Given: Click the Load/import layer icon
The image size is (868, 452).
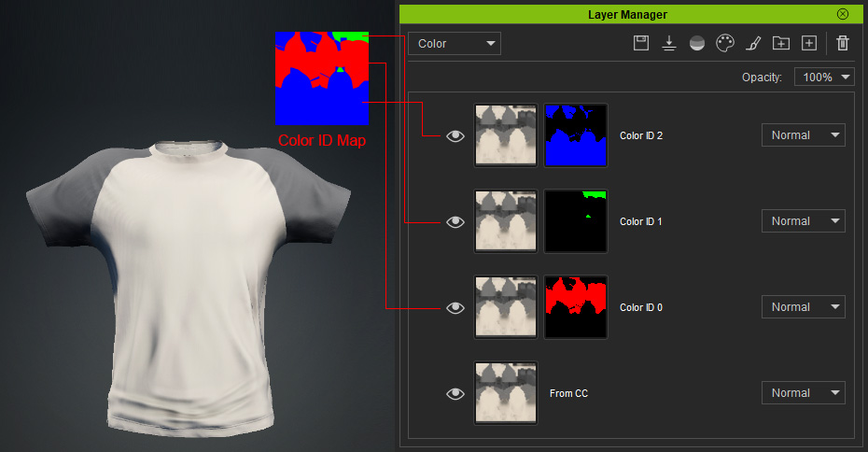Looking at the screenshot, I should point(669,43).
